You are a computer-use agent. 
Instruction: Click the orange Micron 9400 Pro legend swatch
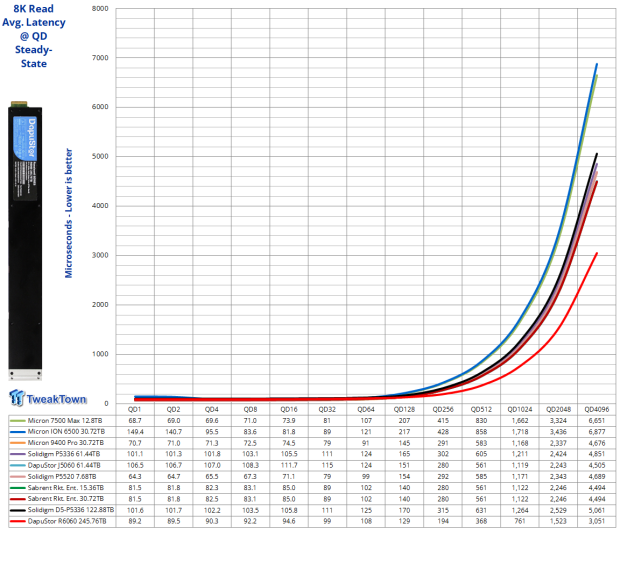pyautogui.click(x=17, y=443)
